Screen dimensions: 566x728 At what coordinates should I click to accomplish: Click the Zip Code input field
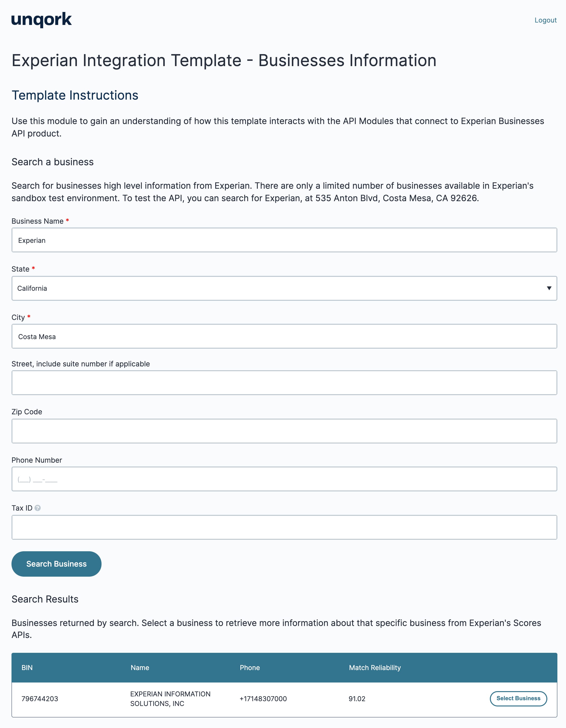coord(284,431)
